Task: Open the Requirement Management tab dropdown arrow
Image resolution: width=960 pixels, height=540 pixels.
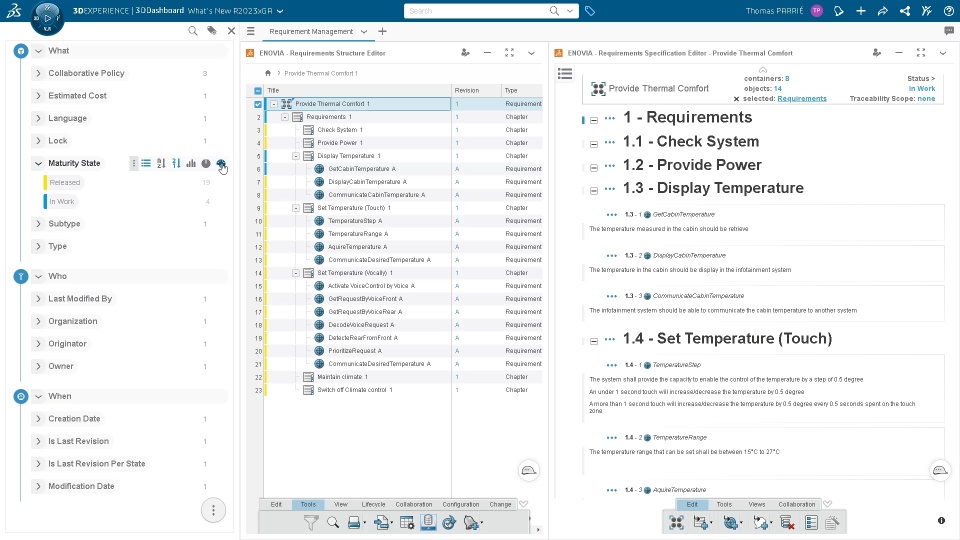Action: coord(364,31)
